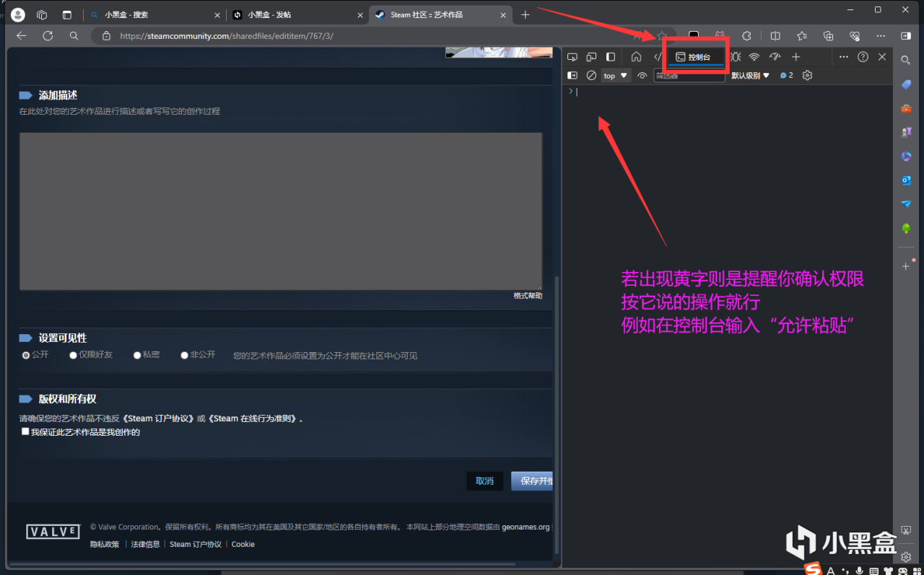Viewport: 924px width, 575px height.
Task: Open the DevTools Welcome home tab
Action: [636, 57]
